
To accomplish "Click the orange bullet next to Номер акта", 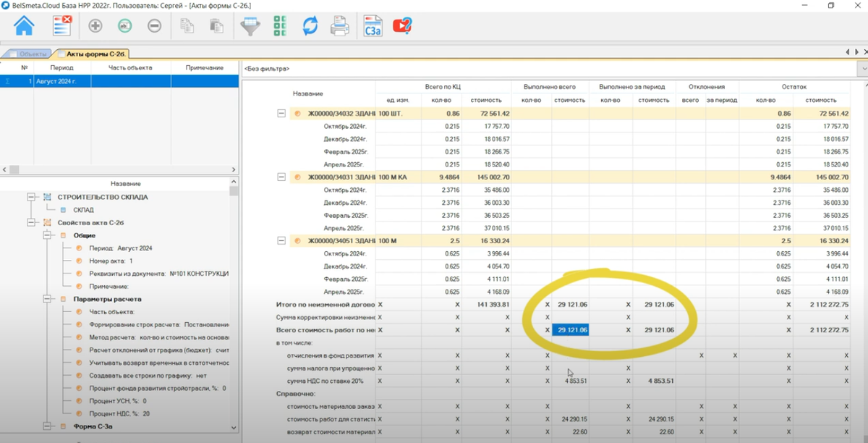I will click(x=80, y=261).
